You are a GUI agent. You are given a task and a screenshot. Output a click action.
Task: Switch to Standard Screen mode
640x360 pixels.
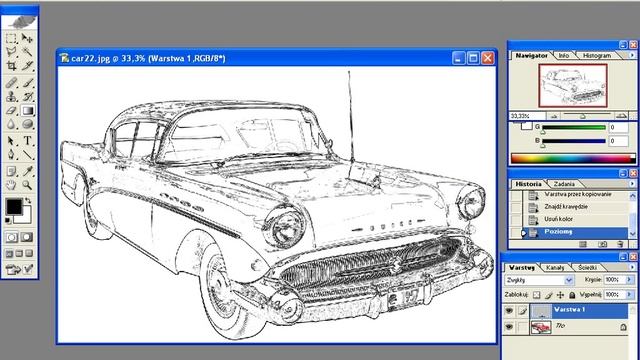pos(9,253)
